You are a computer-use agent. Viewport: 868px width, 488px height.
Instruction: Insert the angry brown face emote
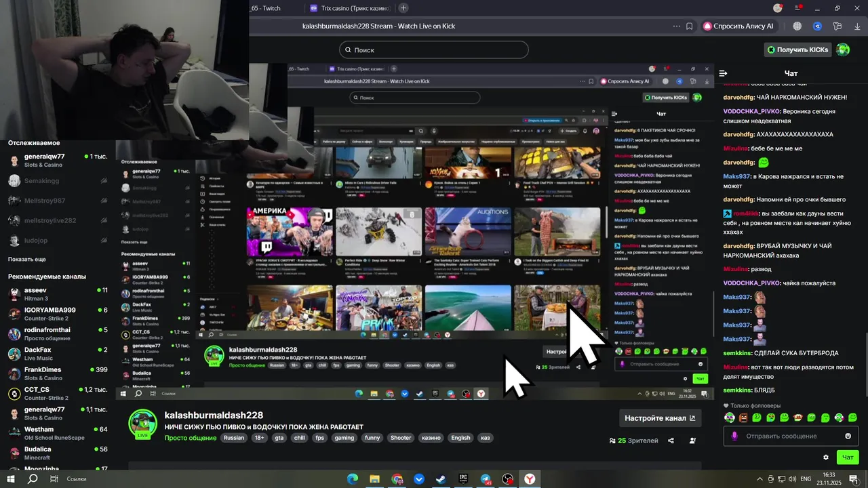point(743,418)
